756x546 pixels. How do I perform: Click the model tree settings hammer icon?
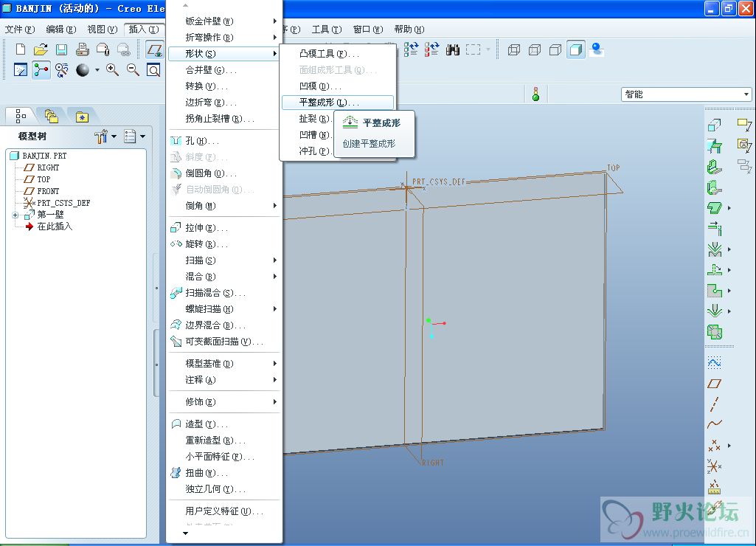click(x=101, y=136)
